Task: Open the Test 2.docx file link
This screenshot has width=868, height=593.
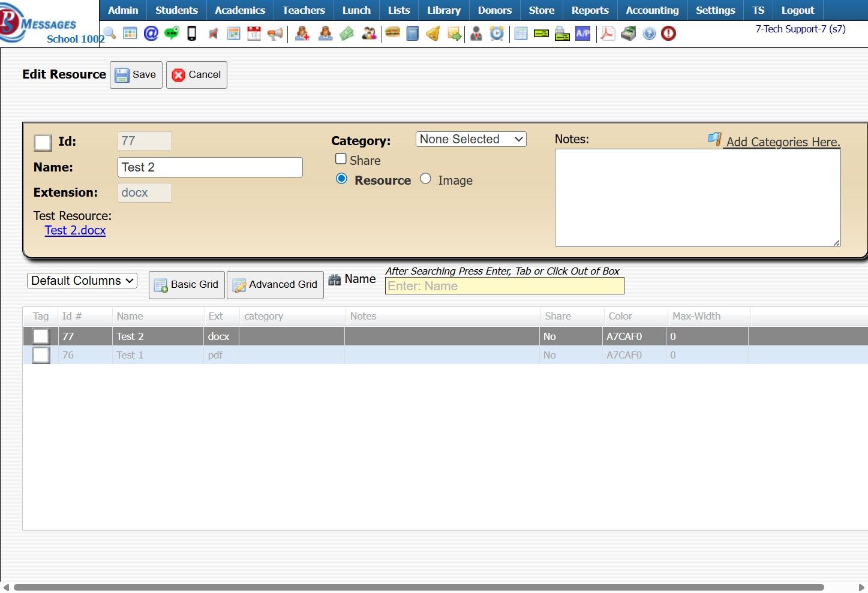Action: pos(75,230)
